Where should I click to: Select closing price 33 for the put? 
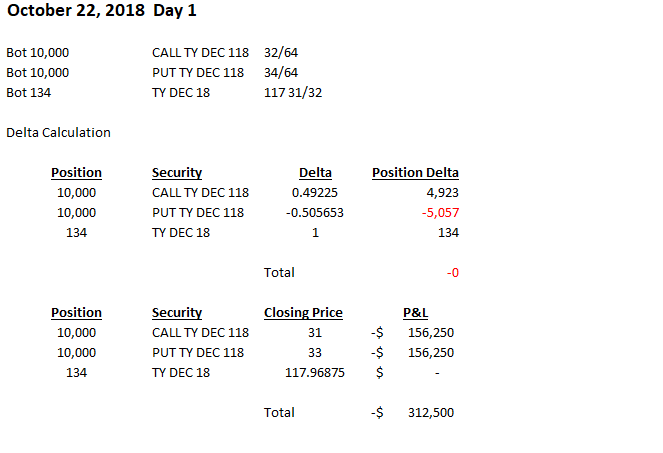(315, 353)
